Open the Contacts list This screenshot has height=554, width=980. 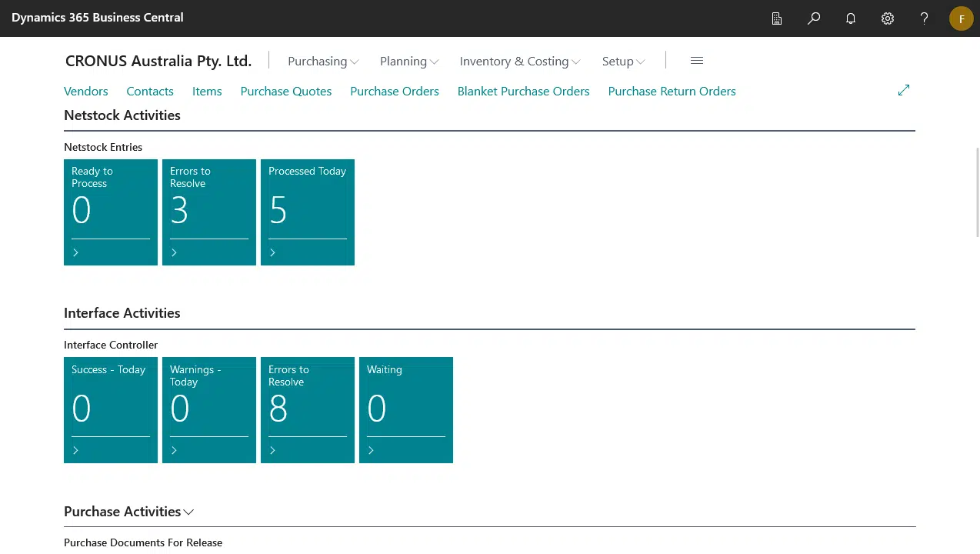[150, 91]
